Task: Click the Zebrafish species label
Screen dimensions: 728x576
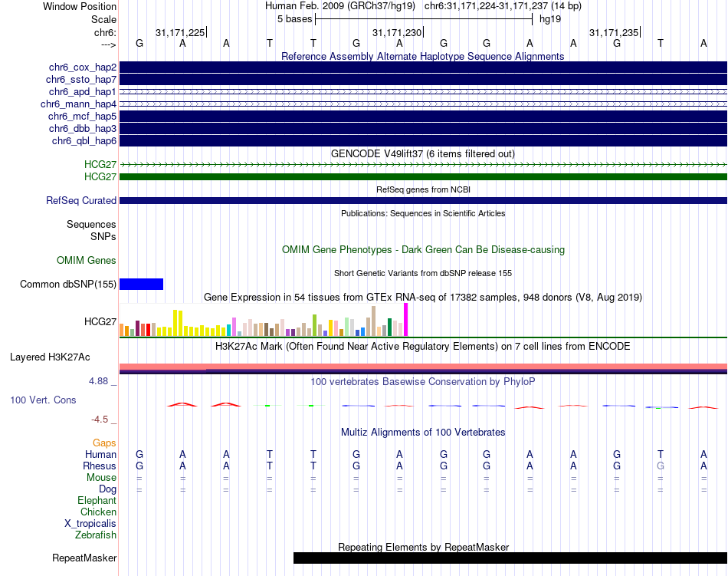Action: point(96,535)
